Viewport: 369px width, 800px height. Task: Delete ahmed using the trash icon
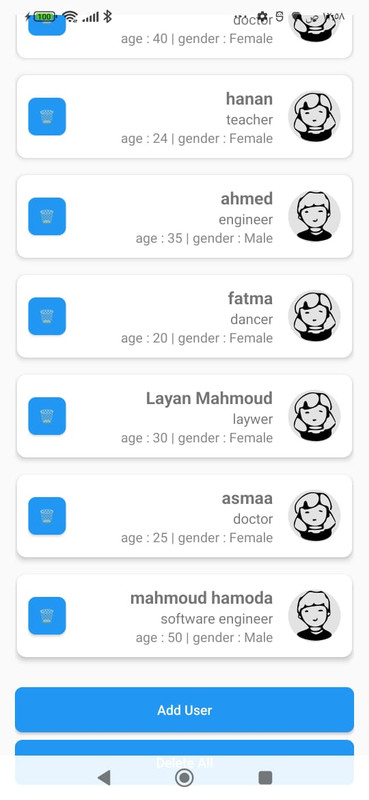click(47, 216)
